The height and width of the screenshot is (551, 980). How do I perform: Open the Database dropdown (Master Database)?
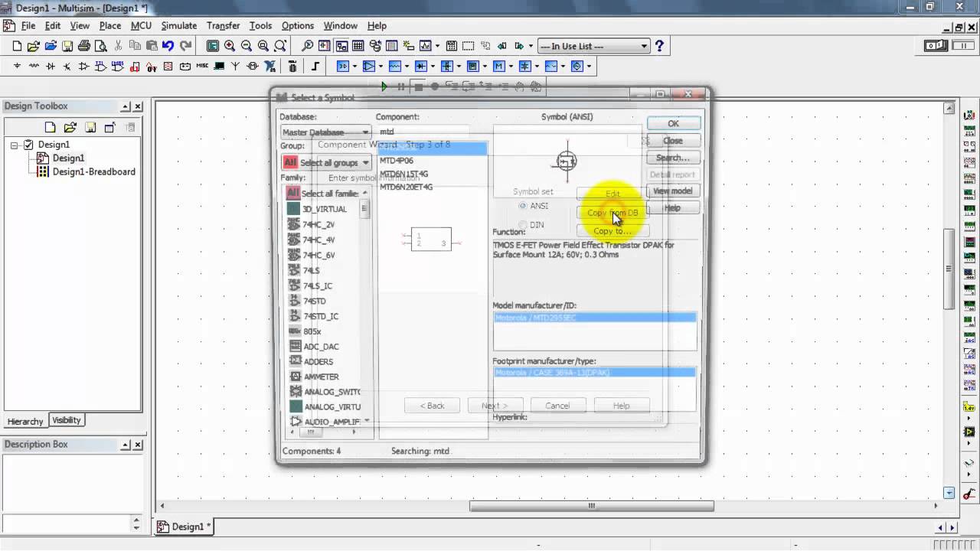[x=325, y=132]
